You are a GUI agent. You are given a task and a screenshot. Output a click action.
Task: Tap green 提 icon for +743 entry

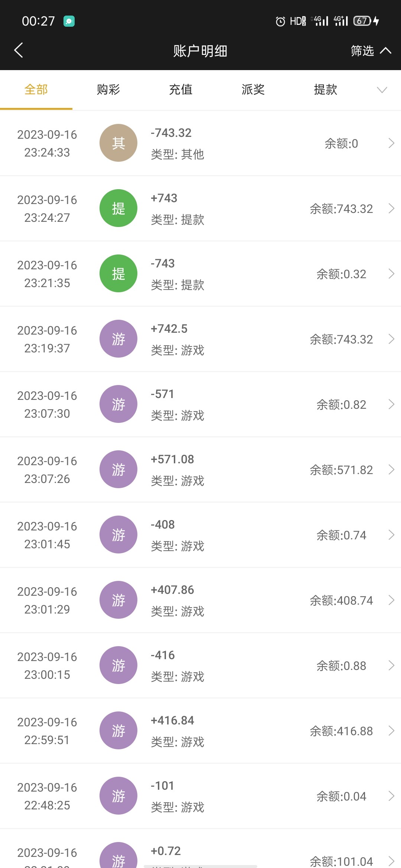click(x=118, y=208)
